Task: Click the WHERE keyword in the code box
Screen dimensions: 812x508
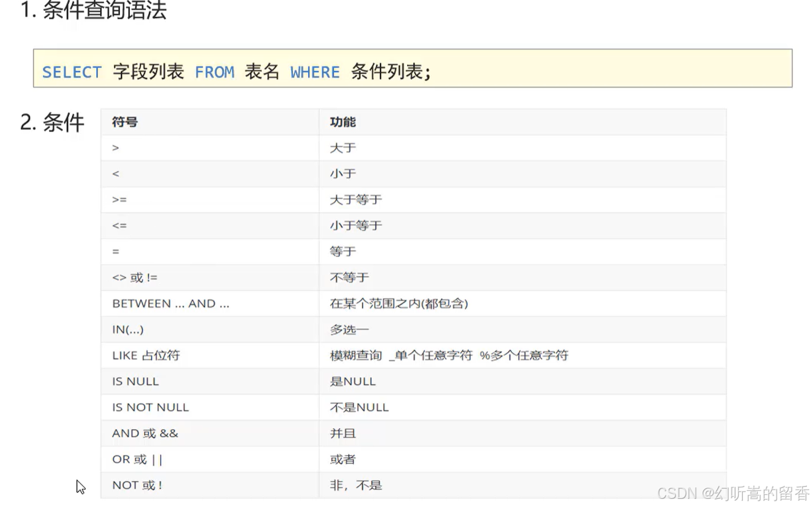Action: click(315, 73)
